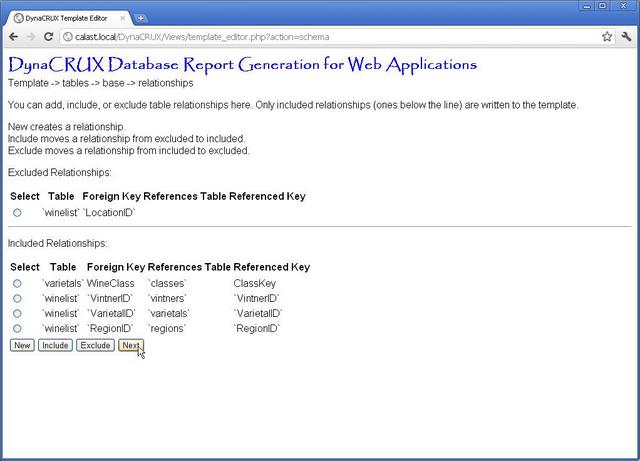Open a new tab with the plus button
This screenshot has height=461, width=640.
(140, 18)
